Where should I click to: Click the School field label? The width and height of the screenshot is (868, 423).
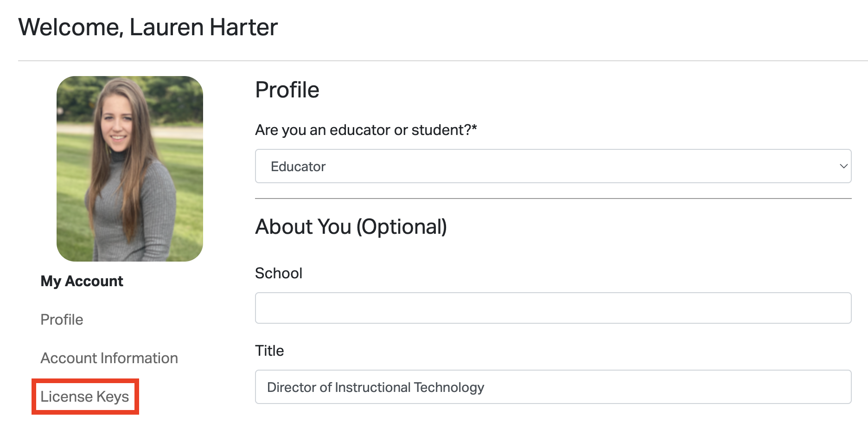coord(279,273)
